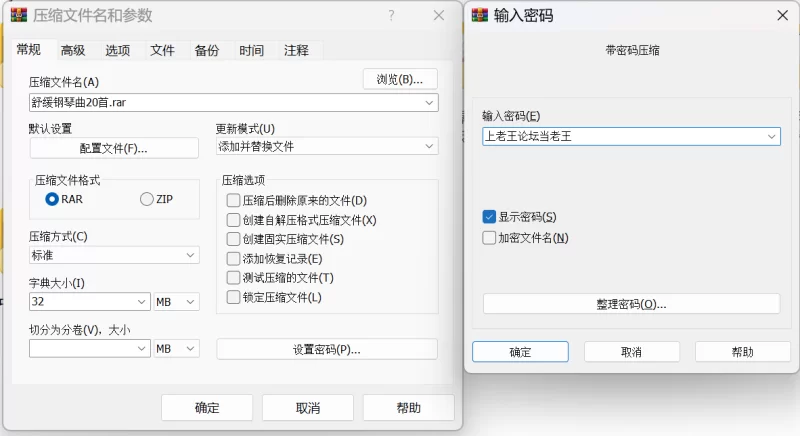The image size is (800, 436).
Task: Uncheck the 显示密码 checkbox
Action: 489,217
